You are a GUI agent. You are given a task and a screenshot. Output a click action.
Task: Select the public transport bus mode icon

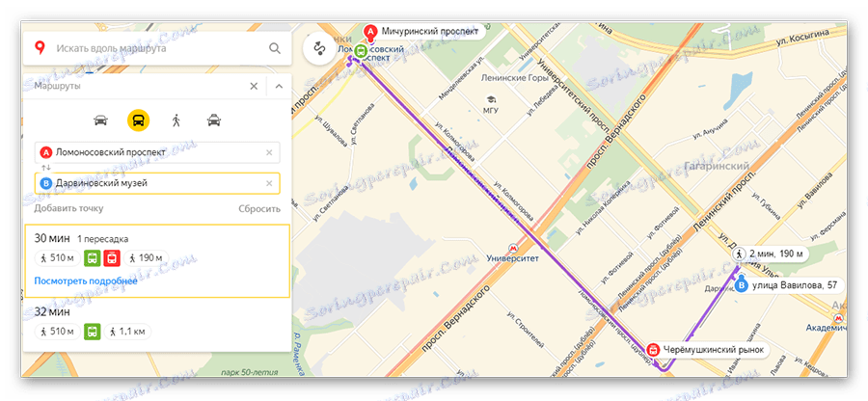coord(138,120)
